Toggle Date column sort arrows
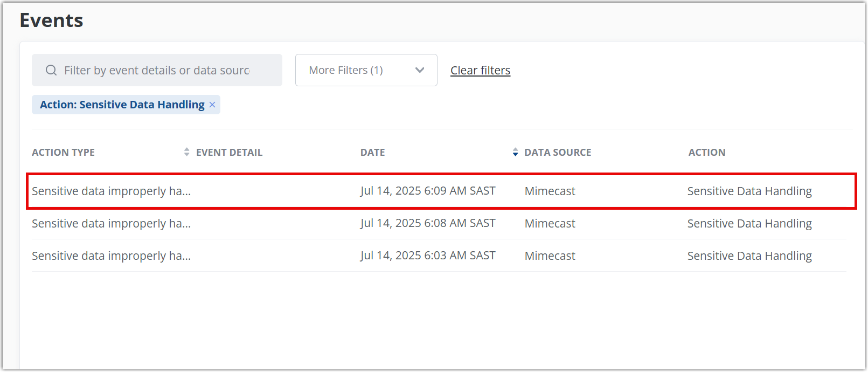Screen dimensions: 868x372 click(x=515, y=152)
